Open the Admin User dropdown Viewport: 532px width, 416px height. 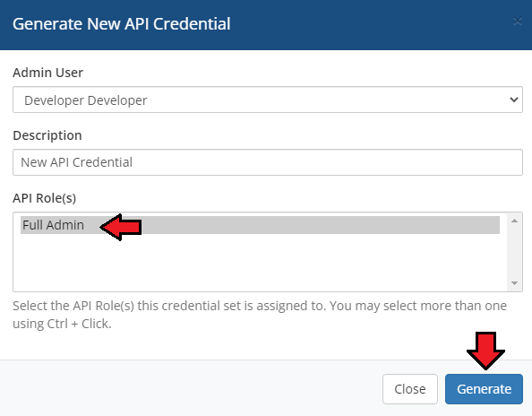tap(268, 100)
